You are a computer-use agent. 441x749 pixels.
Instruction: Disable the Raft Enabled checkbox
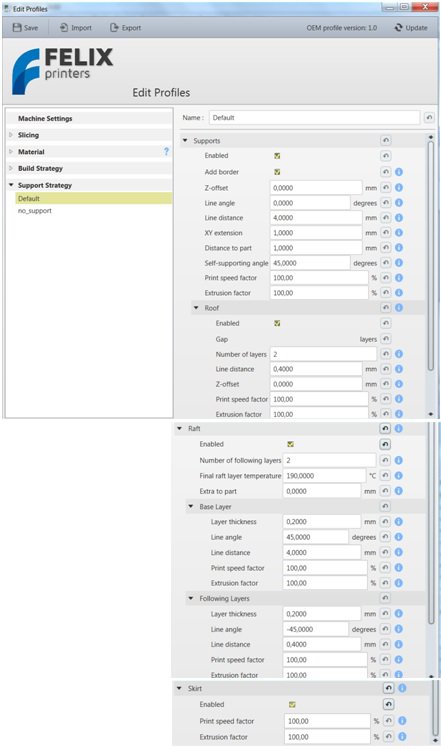click(x=290, y=444)
